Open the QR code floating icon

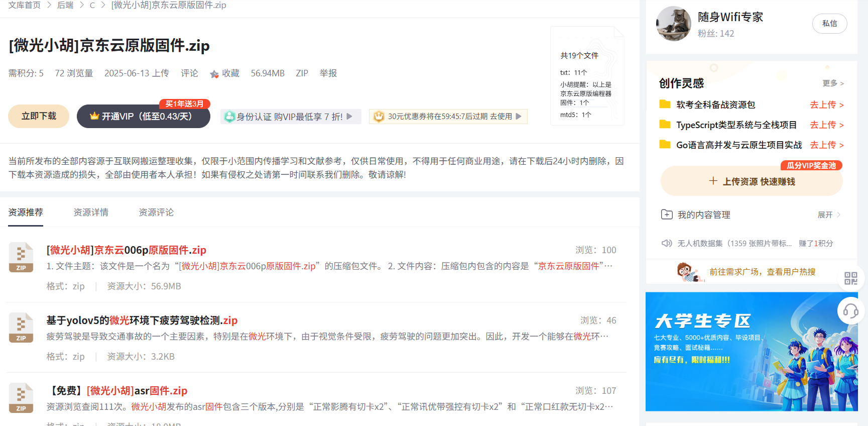pyautogui.click(x=851, y=278)
